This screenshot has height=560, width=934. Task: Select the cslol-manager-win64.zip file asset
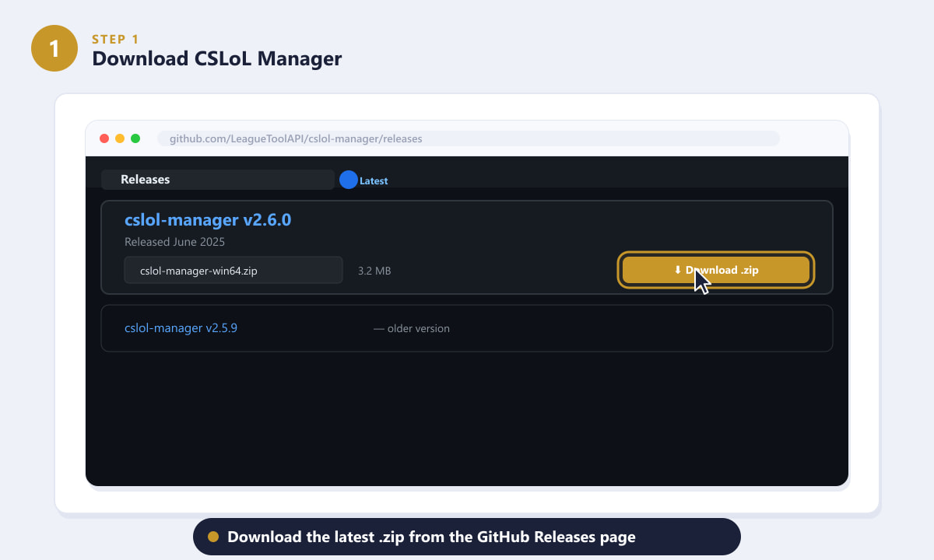click(x=233, y=270)
